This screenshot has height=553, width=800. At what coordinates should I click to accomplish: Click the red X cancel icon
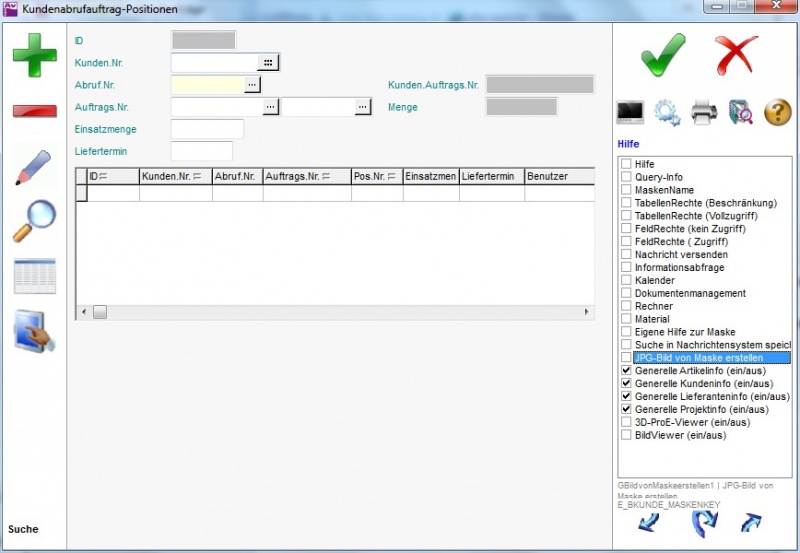coord(736,53)
